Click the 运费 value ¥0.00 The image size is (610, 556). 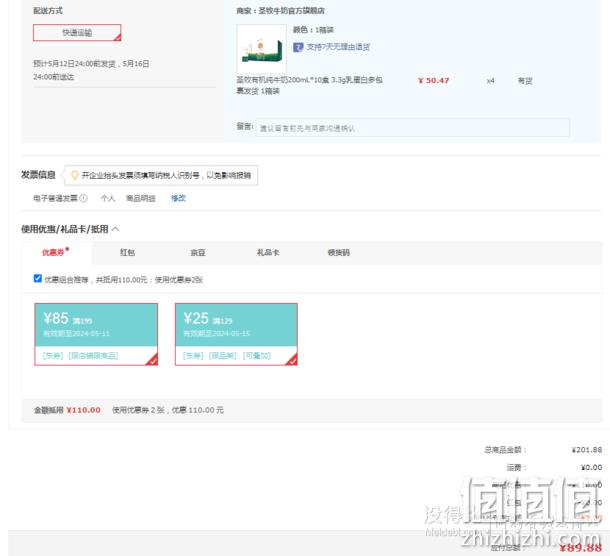tap(591, 467)
